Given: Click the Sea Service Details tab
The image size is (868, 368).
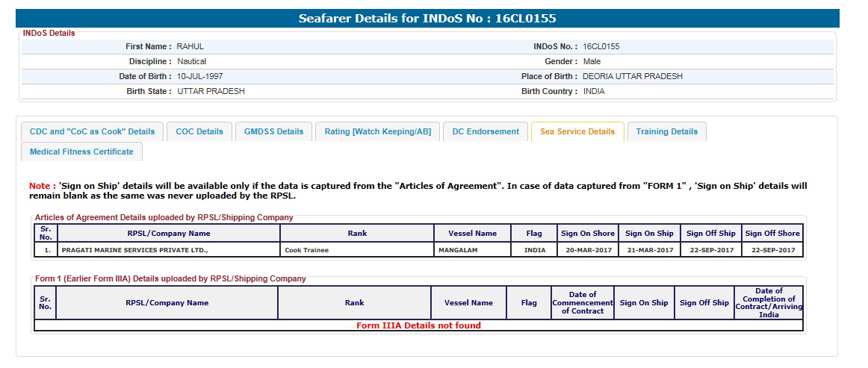Looking at the screenshot, I should click(577, 131).
